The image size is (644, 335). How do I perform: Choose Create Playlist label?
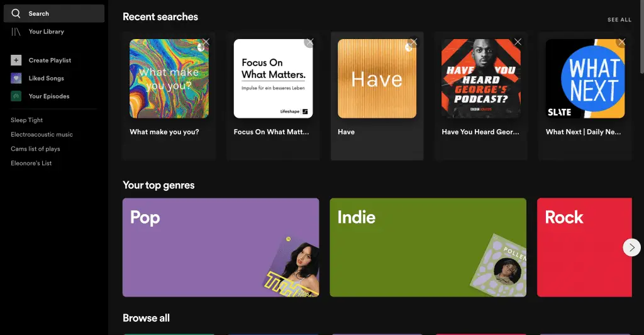coord(50,60)
